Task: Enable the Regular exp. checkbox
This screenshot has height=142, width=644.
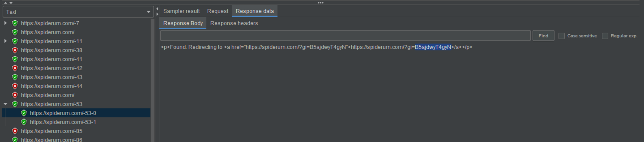Action: tap(605, 36)
